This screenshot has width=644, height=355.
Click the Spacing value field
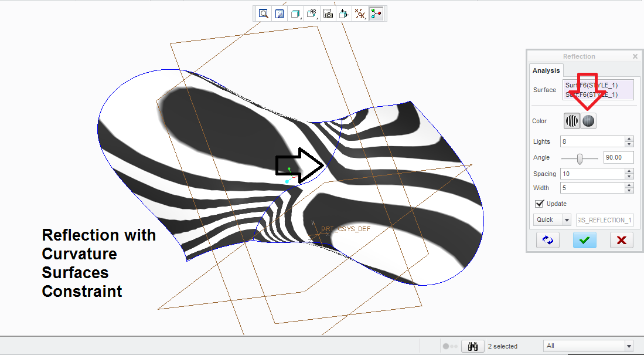point(592,174)
